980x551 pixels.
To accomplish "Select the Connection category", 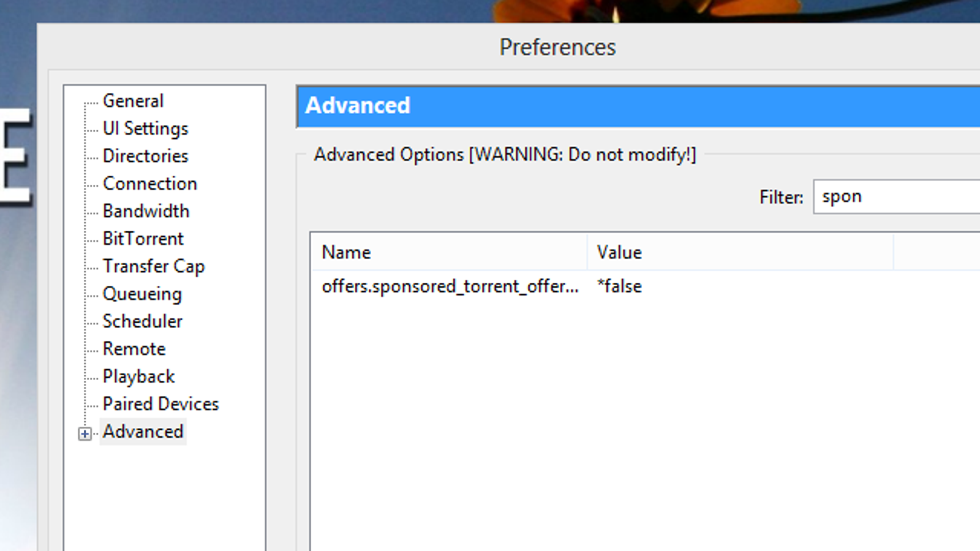I will click(150, 183).
